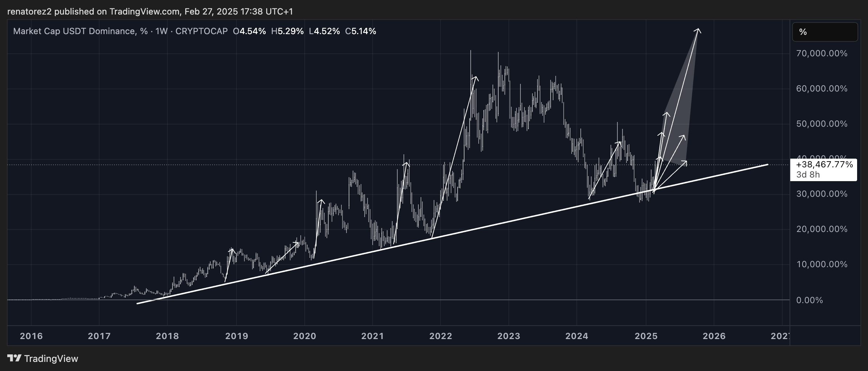Viewport: 868px width, 371px height.
Task: Click the '30,000.00%' price axis label
Action: pyautogui.click(x=822, y=194)
